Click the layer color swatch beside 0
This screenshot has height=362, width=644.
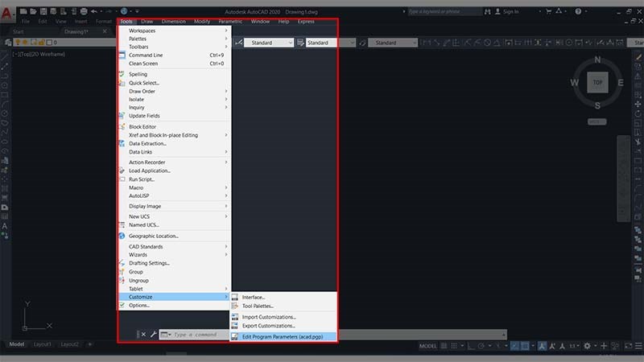(49, 43)
